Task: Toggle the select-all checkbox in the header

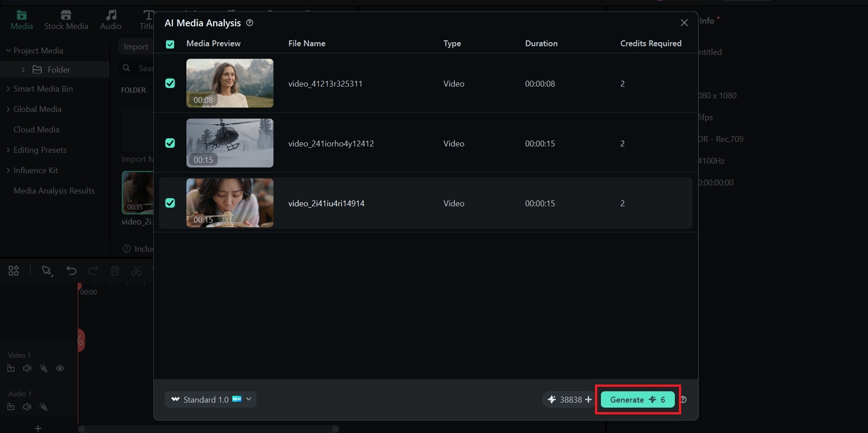Action: 170,44
